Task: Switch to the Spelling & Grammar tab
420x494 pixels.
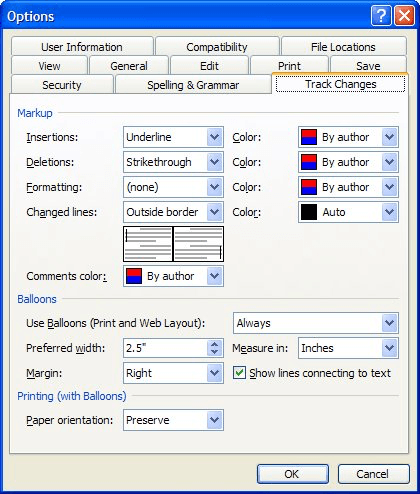Action: 193,85
